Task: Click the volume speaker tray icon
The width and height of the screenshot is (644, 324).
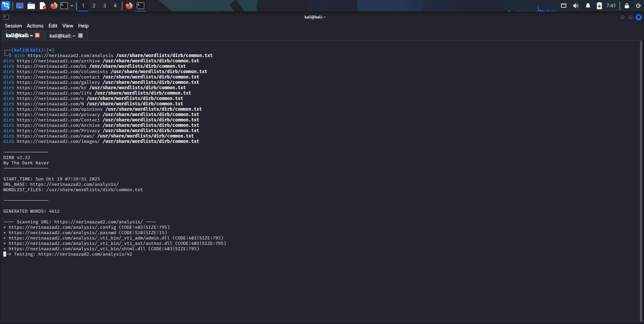Action: tap(576, 6)
